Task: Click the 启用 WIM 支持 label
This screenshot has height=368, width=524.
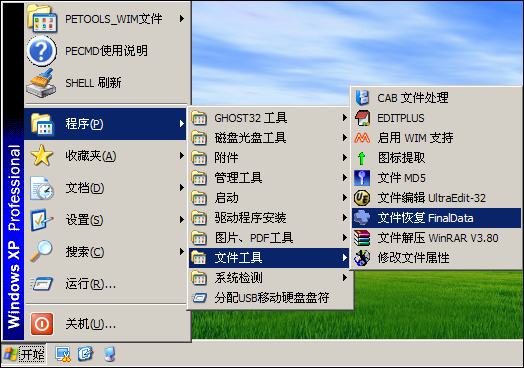Action: click(415, 138)
